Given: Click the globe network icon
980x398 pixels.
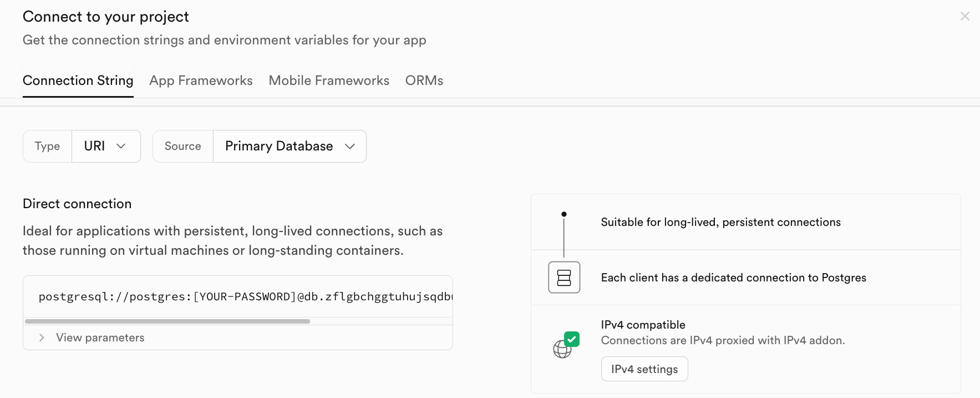Looking at the screenshot, I should [x=561, y=350].
